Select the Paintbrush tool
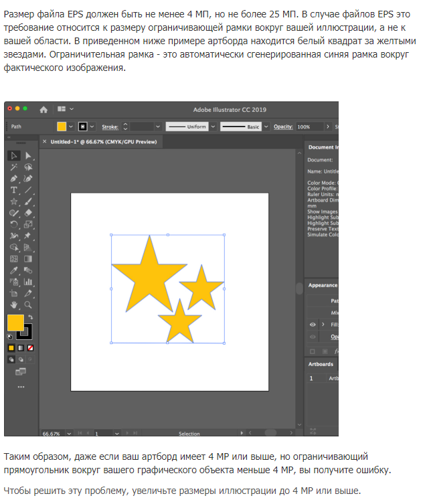The width and height of the screenshot is (425, 504). 28,201
